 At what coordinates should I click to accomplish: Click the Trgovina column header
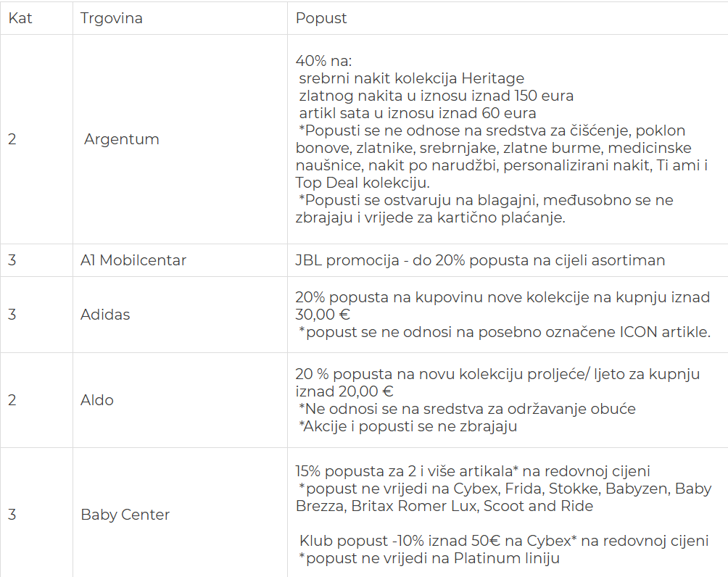pyautogui.click(x=111, y=18)
